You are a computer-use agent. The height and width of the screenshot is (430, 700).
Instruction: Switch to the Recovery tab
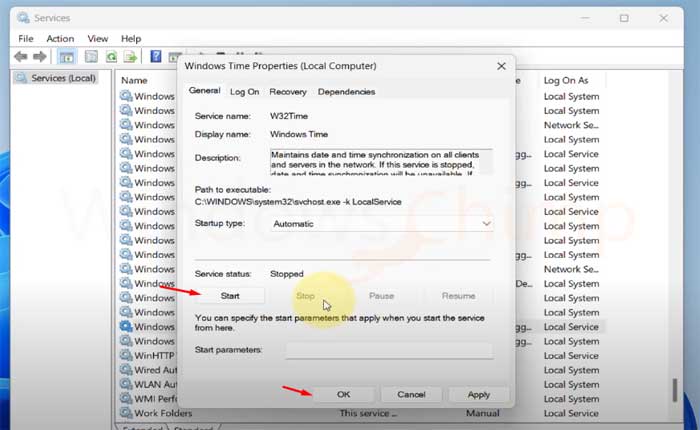288,92
